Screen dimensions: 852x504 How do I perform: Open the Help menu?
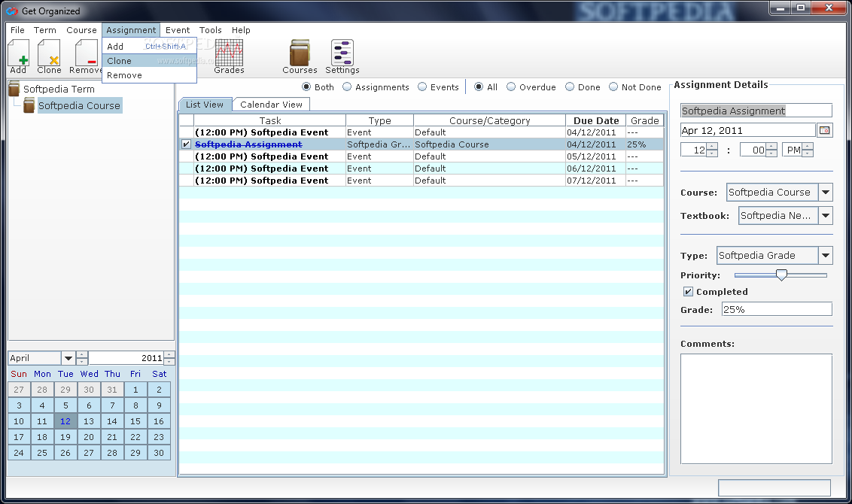tap(241, 30)
